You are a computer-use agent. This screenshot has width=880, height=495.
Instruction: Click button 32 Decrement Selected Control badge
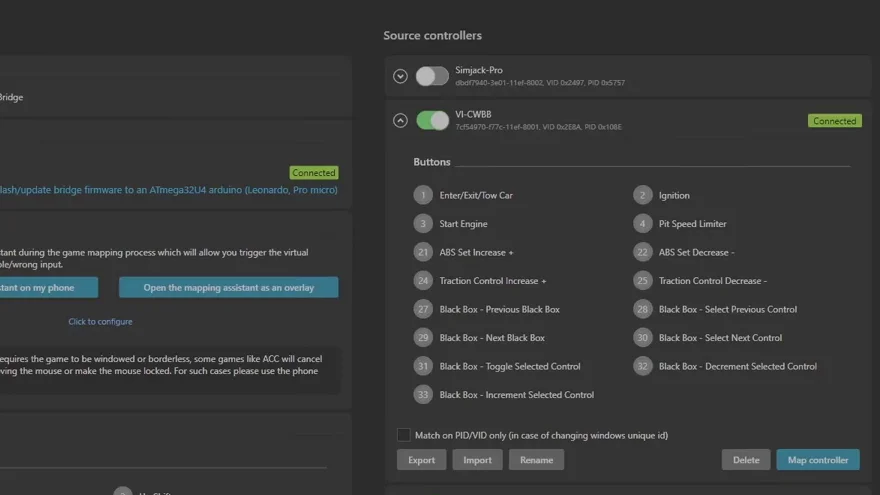click(643, 366)
